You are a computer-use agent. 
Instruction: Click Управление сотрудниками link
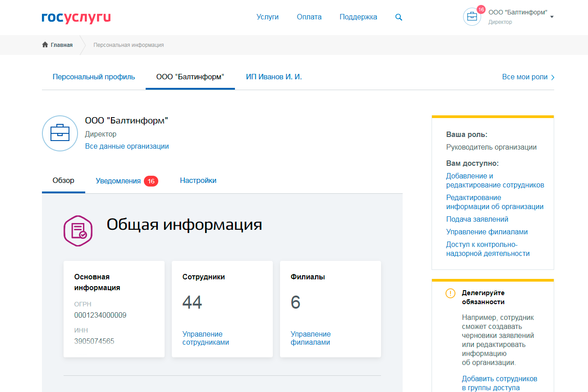pos(206,338)
